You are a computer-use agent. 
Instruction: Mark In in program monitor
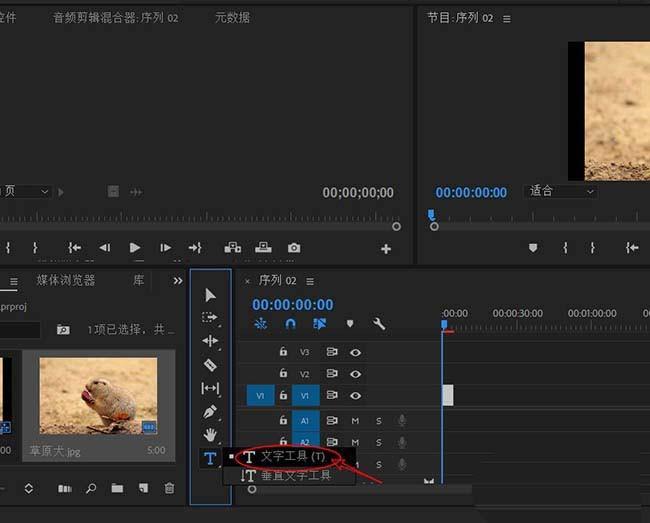565,248
